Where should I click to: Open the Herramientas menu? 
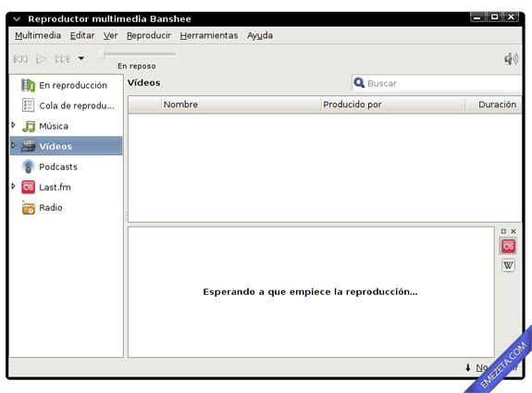tap(209, 36)
